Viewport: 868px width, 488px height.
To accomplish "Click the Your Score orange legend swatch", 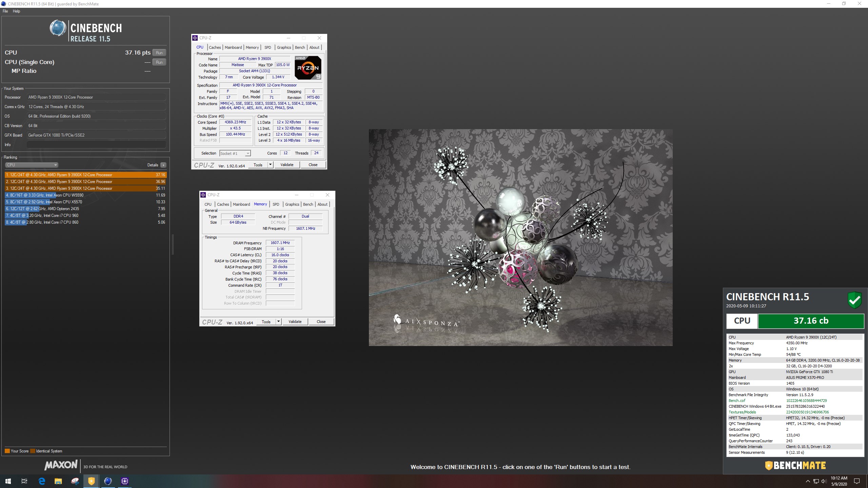I will 7,451.
